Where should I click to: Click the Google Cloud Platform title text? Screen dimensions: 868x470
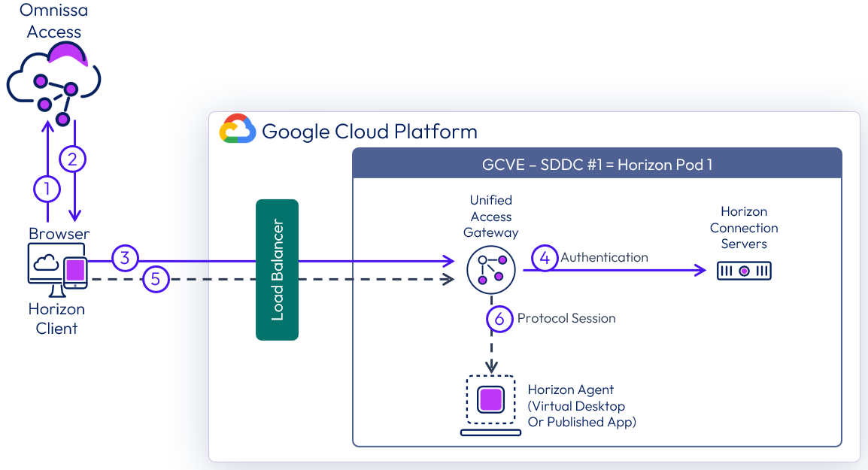[x=369, y=132]
